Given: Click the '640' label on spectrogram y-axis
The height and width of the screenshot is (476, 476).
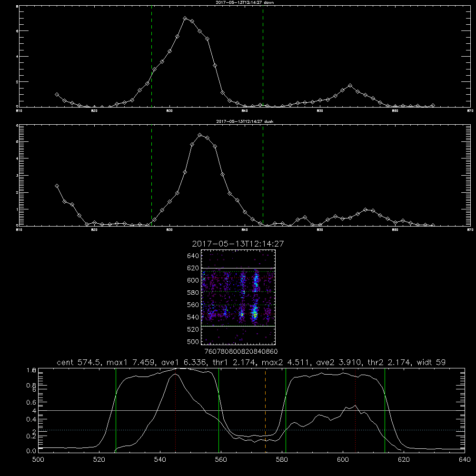Looking at the screenshot, I should tap(193, 256).
